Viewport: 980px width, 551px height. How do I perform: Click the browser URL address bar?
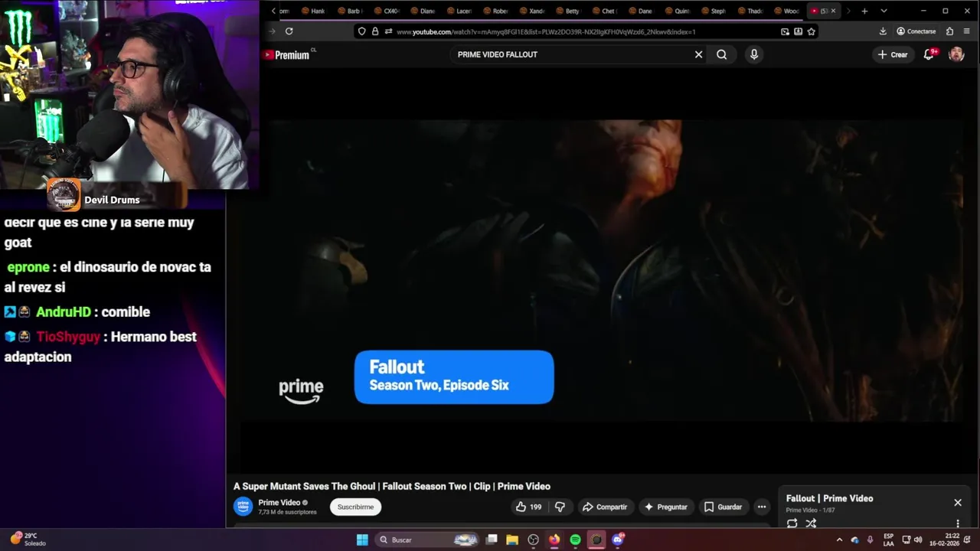click(x=586, y=31)
